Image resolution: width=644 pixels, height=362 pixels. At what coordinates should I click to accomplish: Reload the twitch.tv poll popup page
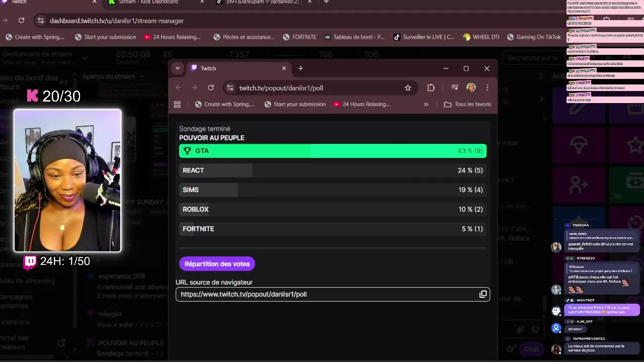(x=211, y=87)
